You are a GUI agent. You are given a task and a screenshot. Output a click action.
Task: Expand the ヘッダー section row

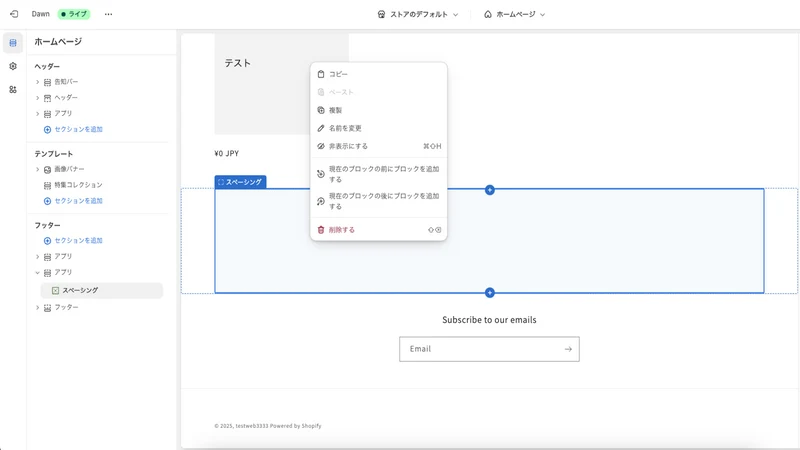pyautogui.click(x=37, y=97)
